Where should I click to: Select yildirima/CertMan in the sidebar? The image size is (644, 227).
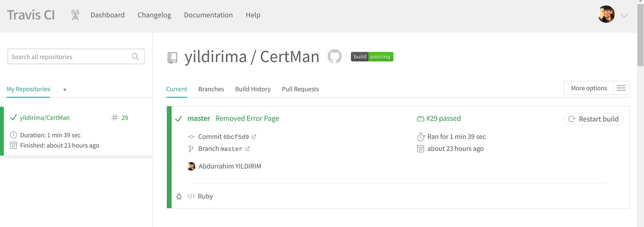(45, 118)
